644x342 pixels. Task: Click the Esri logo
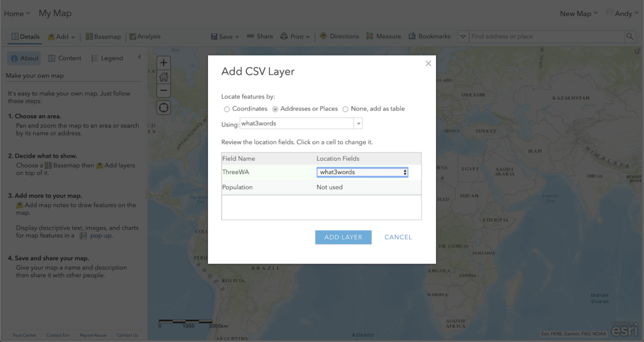(x=625, y=329)
